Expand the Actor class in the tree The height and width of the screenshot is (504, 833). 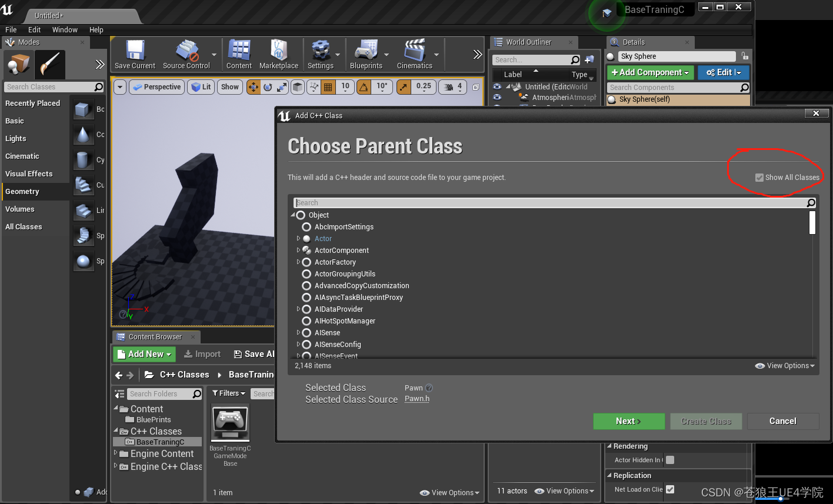(x=298, y=238)
